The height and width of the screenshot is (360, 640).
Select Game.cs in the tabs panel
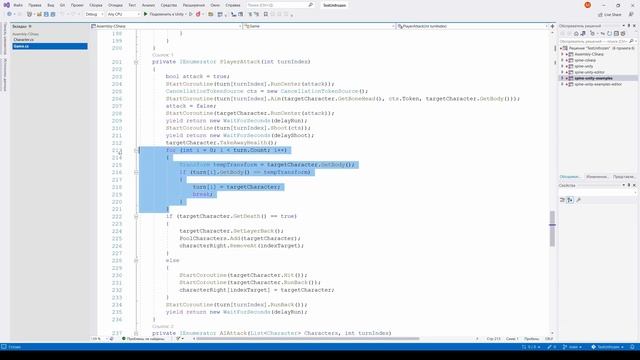(50, 46)
